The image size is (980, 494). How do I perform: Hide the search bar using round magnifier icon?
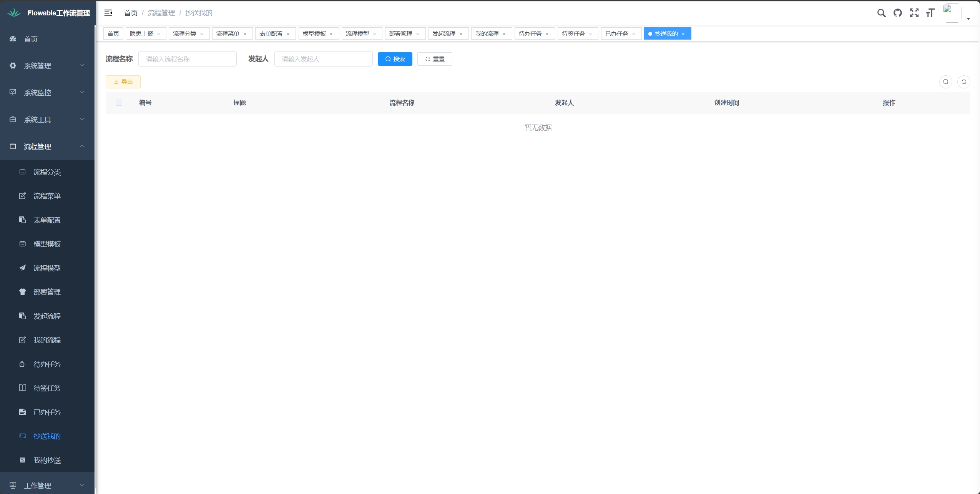click(x=946, y=82)
